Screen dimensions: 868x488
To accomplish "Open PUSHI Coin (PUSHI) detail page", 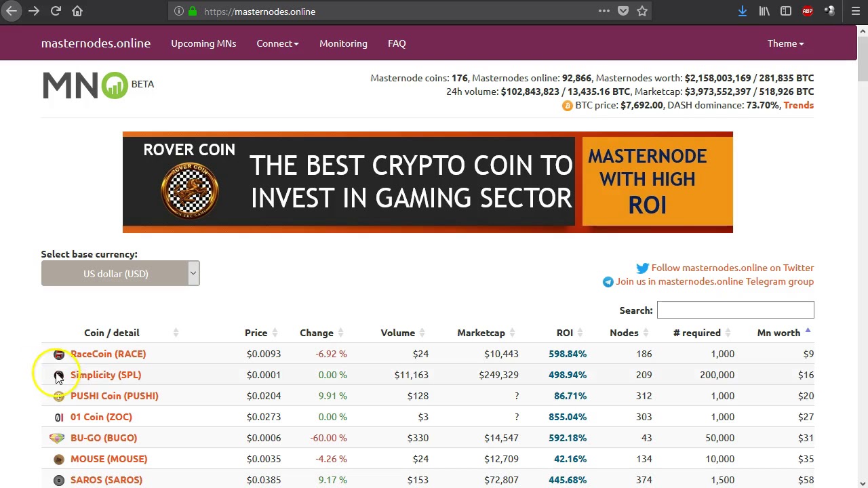I will (114, 396).
